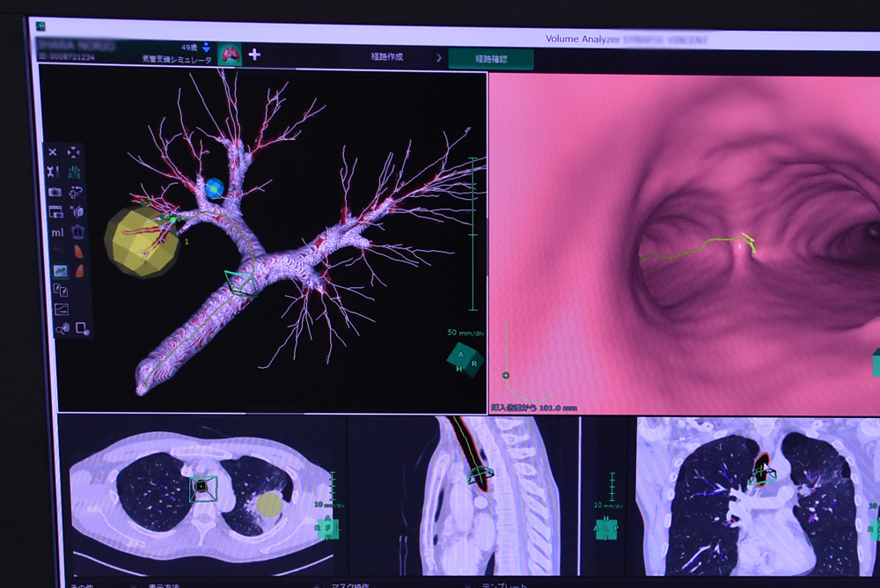Click the 50 mm/div scale label
The image size is (880, 588).
(x=466, y=333)
